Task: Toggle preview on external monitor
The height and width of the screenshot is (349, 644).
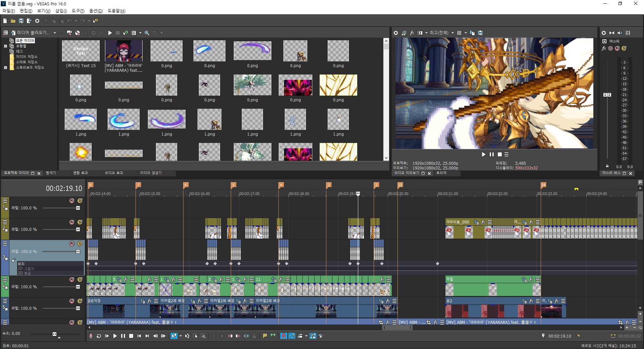Action: (x=404, y=33)
